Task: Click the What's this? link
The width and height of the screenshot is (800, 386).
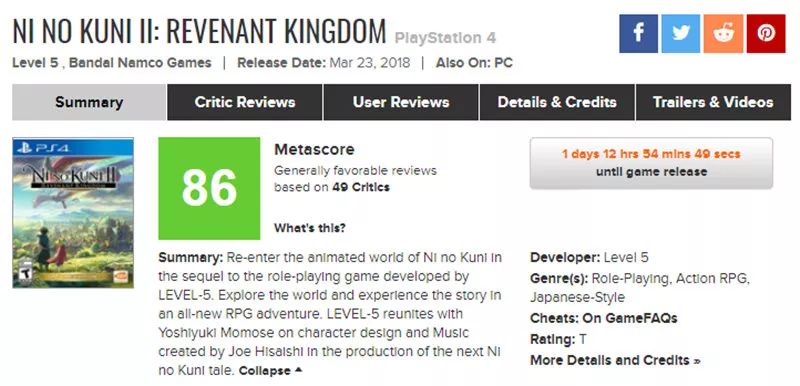Action: [310, 228]
